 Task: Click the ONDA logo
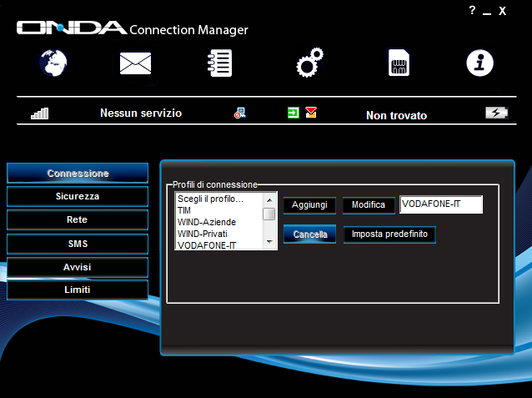point(72,28)
